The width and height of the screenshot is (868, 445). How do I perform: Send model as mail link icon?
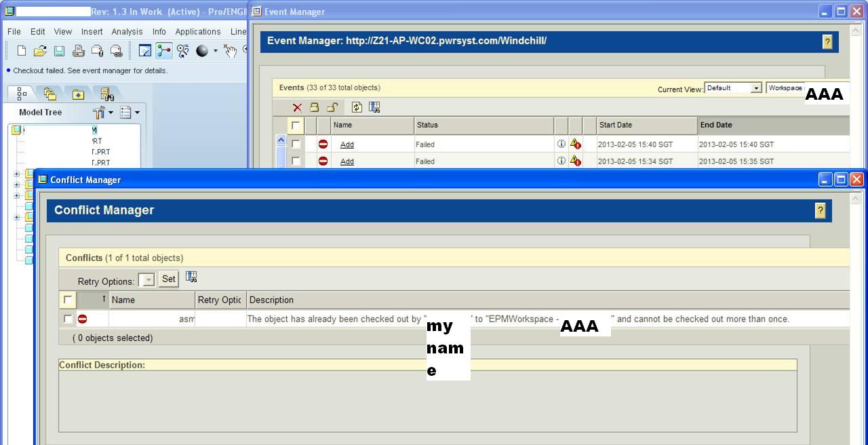pos(116,51)
